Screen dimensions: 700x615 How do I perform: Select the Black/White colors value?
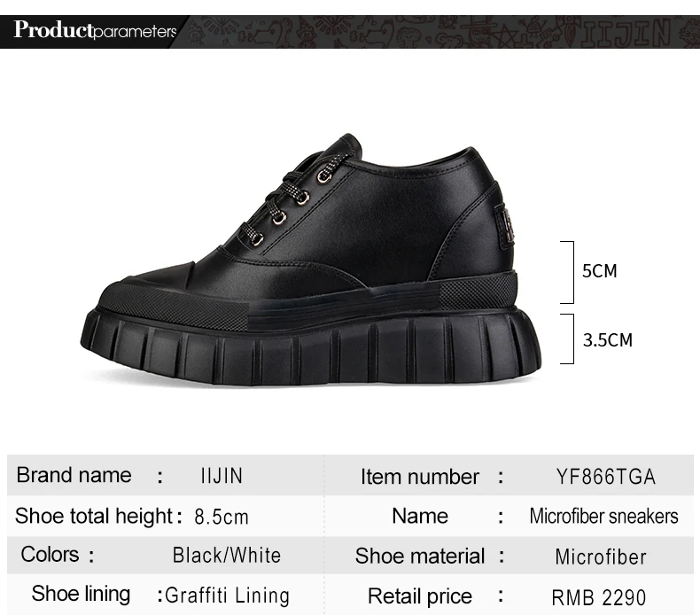227,555
